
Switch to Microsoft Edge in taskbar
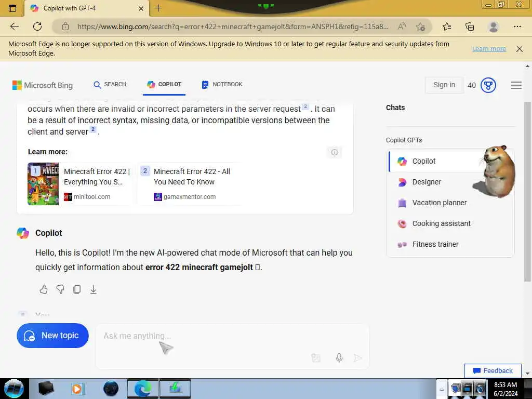tap(143, 389)
